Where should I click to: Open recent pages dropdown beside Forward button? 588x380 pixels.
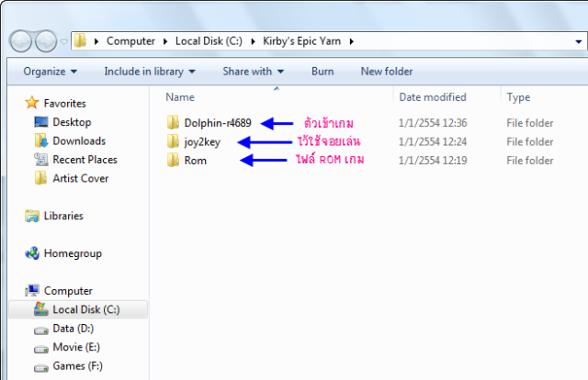point(64,41)
